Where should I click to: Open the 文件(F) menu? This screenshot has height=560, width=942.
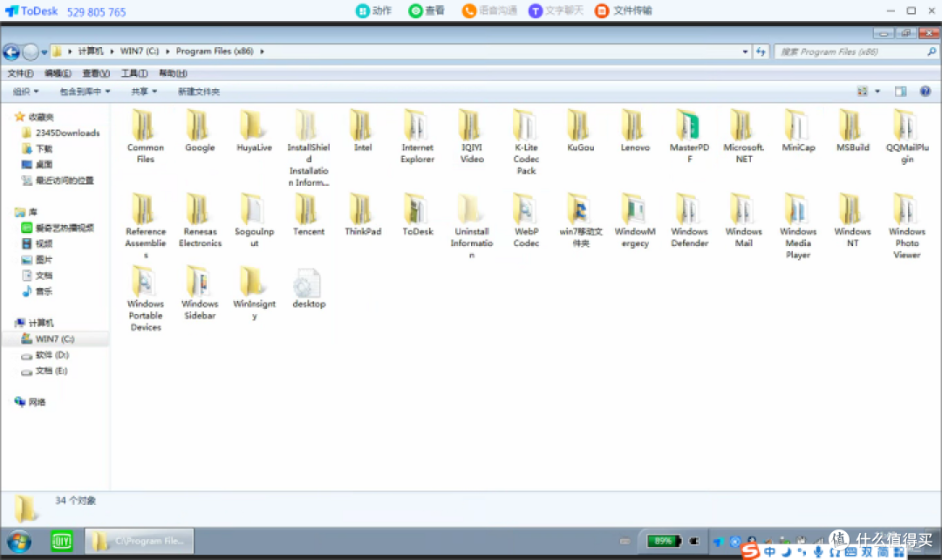pos(20,73)
